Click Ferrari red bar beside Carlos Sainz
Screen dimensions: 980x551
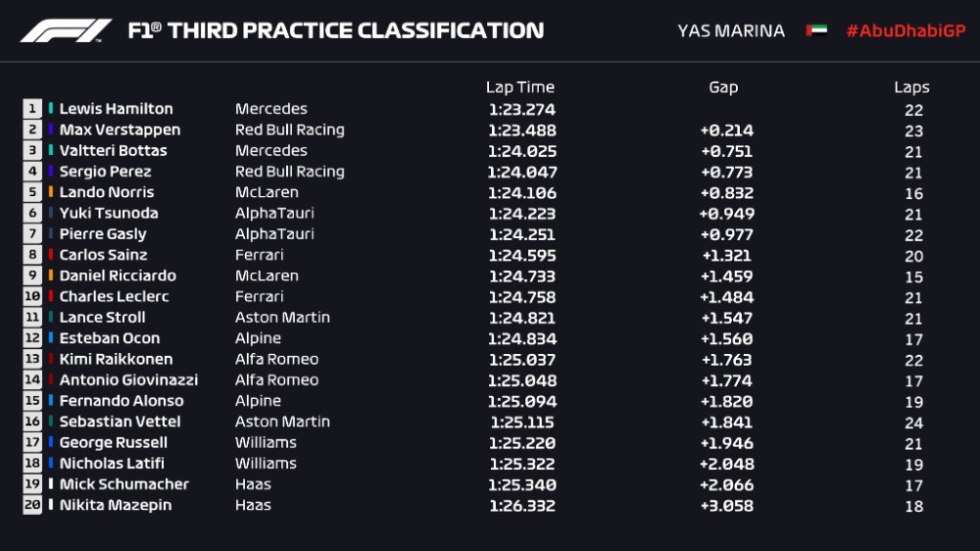[x=51, y=255]
